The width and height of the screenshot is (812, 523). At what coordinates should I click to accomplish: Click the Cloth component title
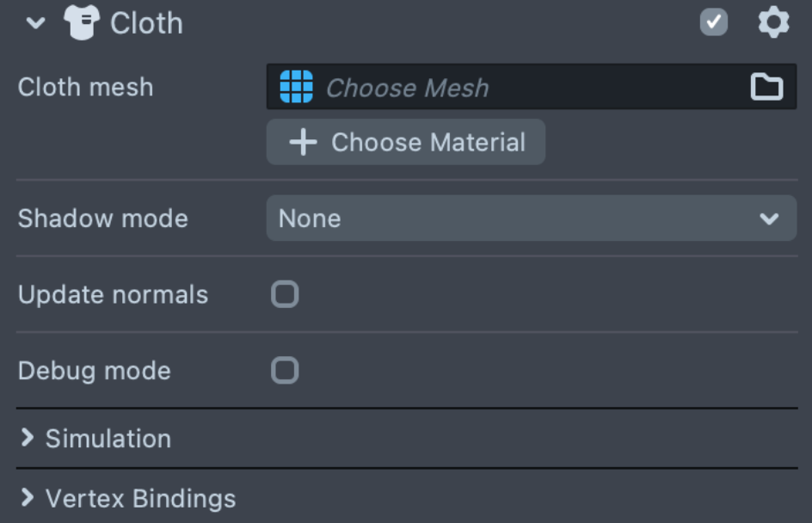[146, 23]
